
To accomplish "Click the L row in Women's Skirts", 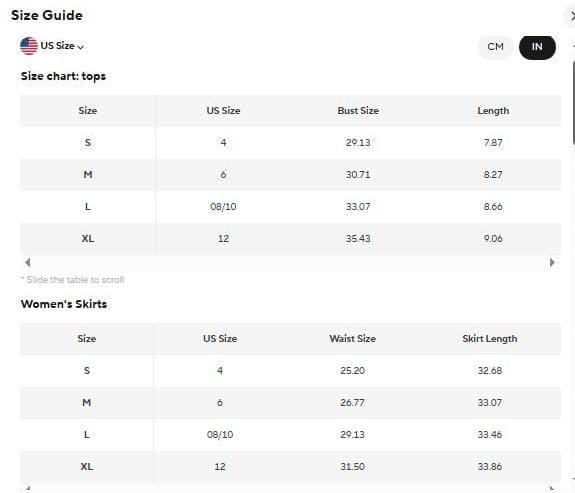I will click(290, 435).
